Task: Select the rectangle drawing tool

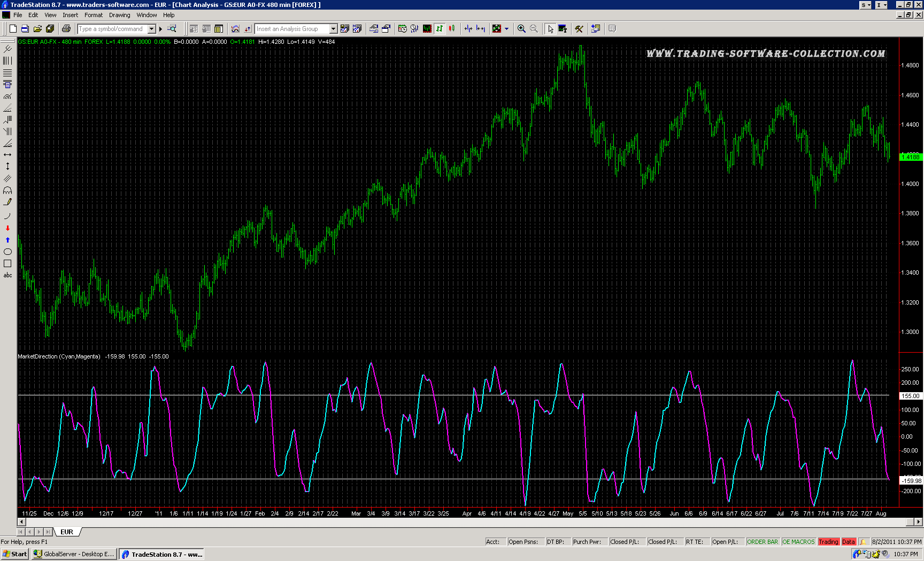Action: tap(7, 263)
